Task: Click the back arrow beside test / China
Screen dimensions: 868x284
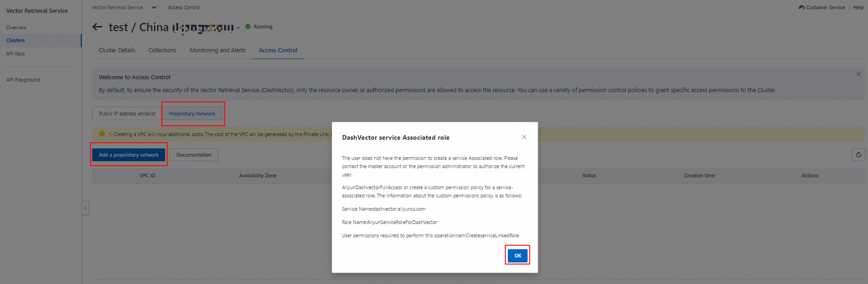Action: [x=97, y=27]
